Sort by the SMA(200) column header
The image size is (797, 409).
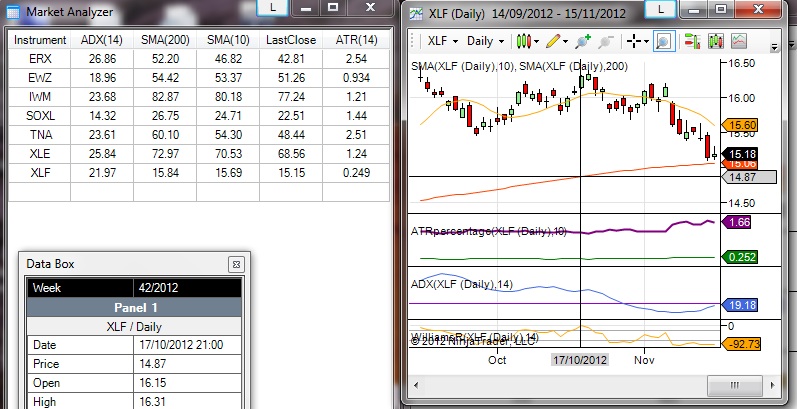tap(165, 40)
